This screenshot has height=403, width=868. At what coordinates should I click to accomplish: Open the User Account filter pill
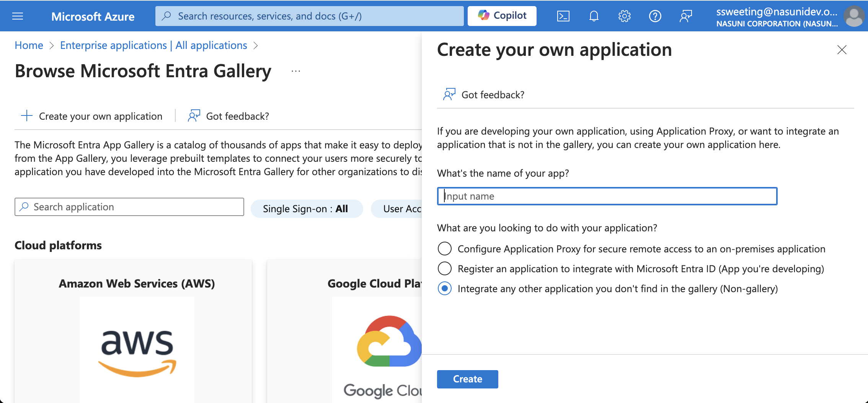[x=398, y=209]
